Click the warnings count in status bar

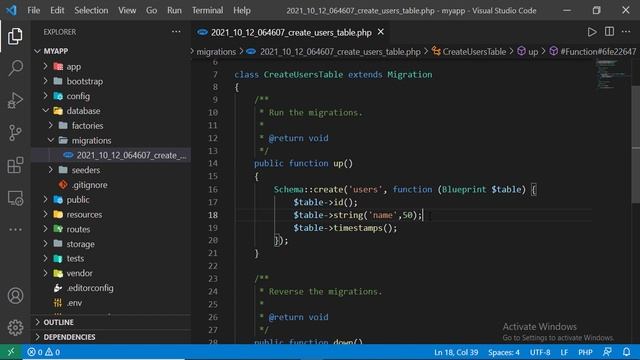53,352
